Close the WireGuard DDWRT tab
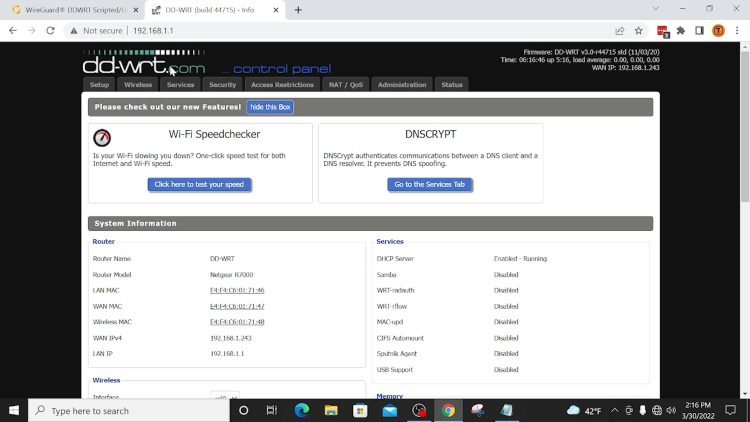The image size is (750, 422). tap(136, 10)
